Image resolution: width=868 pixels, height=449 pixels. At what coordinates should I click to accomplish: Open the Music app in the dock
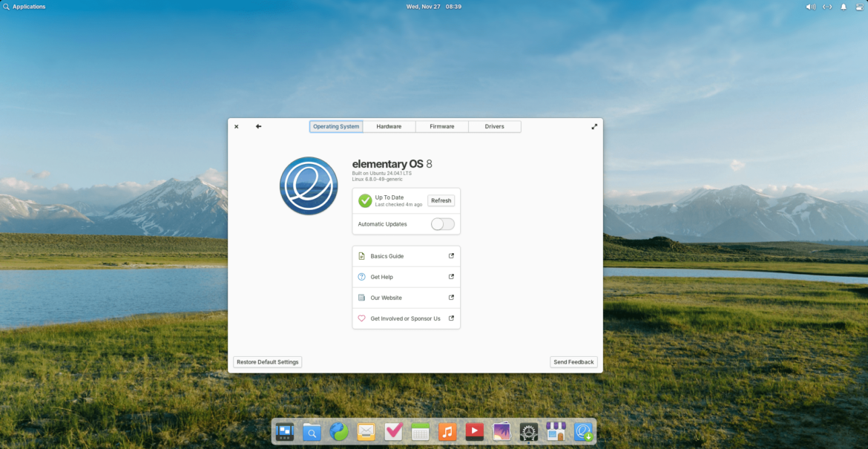click(x=447, y=431)
